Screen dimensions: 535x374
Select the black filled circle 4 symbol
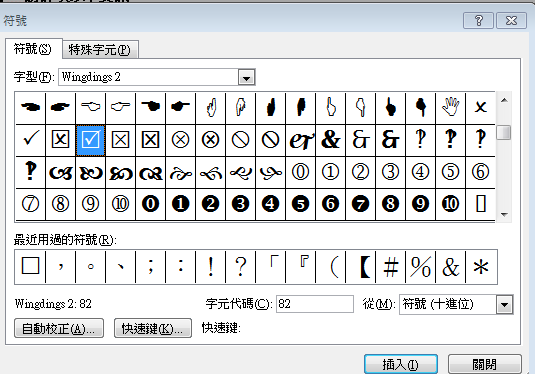click(271, 204)
